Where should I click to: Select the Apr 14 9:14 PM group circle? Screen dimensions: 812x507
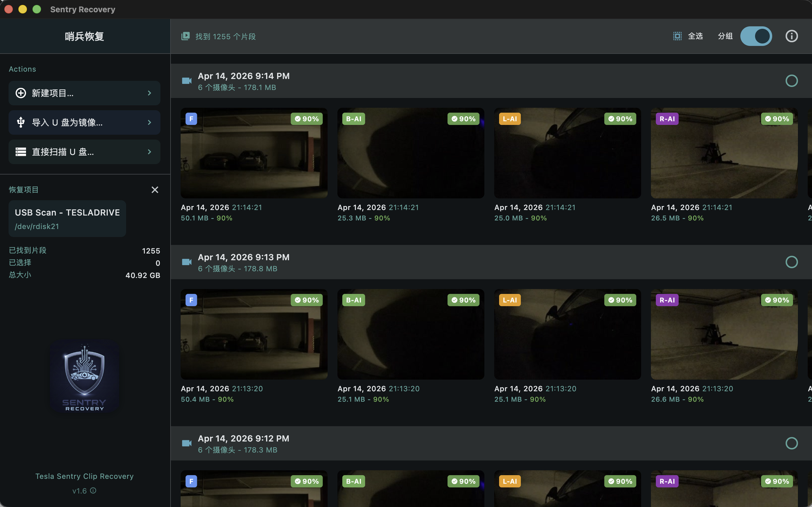791,81
